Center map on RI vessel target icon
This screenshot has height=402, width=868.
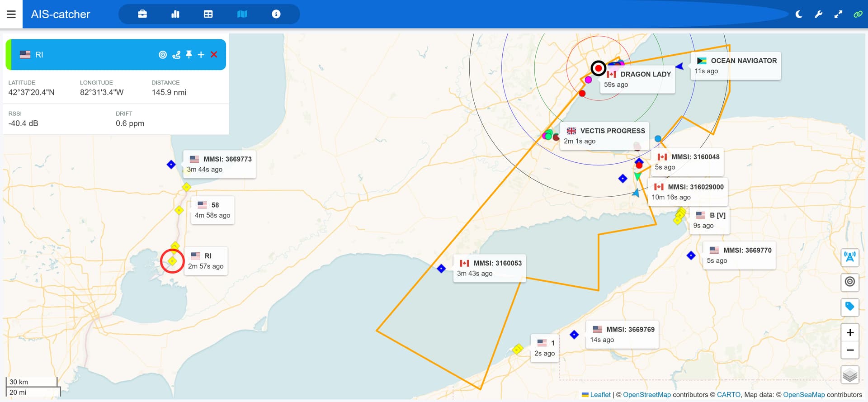[163, 55]
